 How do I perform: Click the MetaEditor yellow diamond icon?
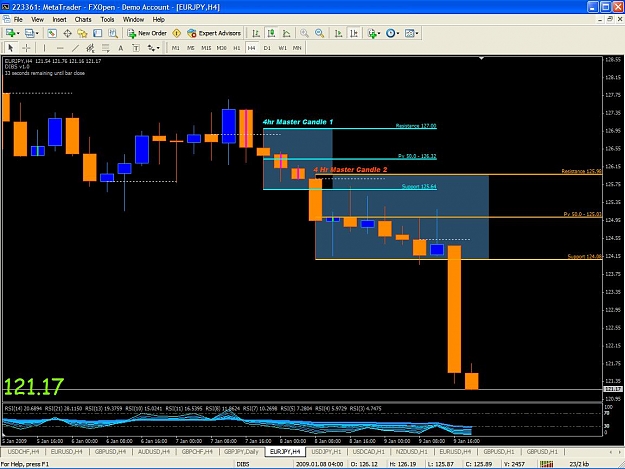click(x=177, y=33)
